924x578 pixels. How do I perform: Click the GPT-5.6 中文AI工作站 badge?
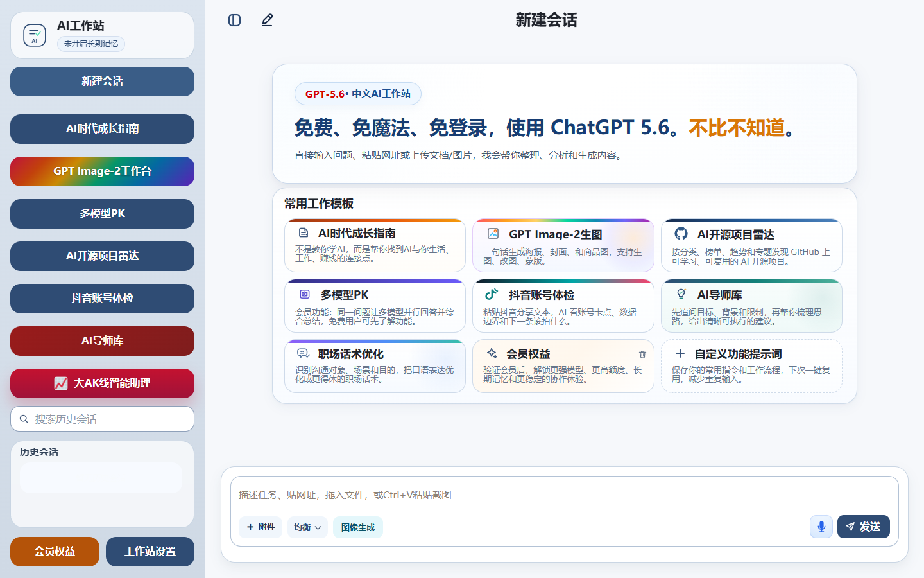click(x=358, y=94)
